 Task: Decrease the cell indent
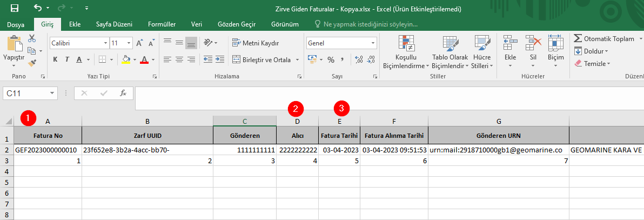(208, 59)
